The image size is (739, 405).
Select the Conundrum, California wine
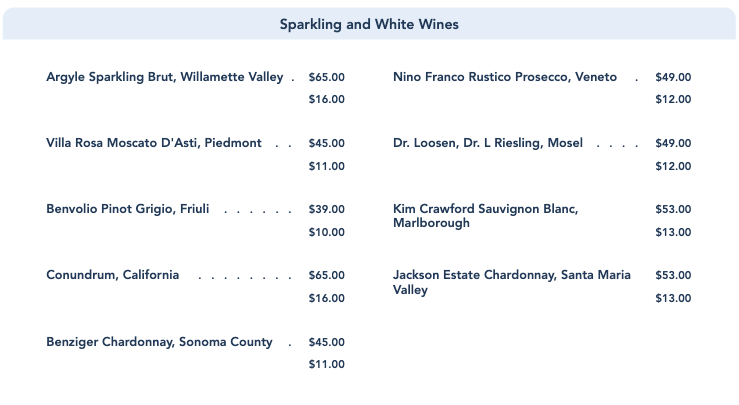(113, 275)
